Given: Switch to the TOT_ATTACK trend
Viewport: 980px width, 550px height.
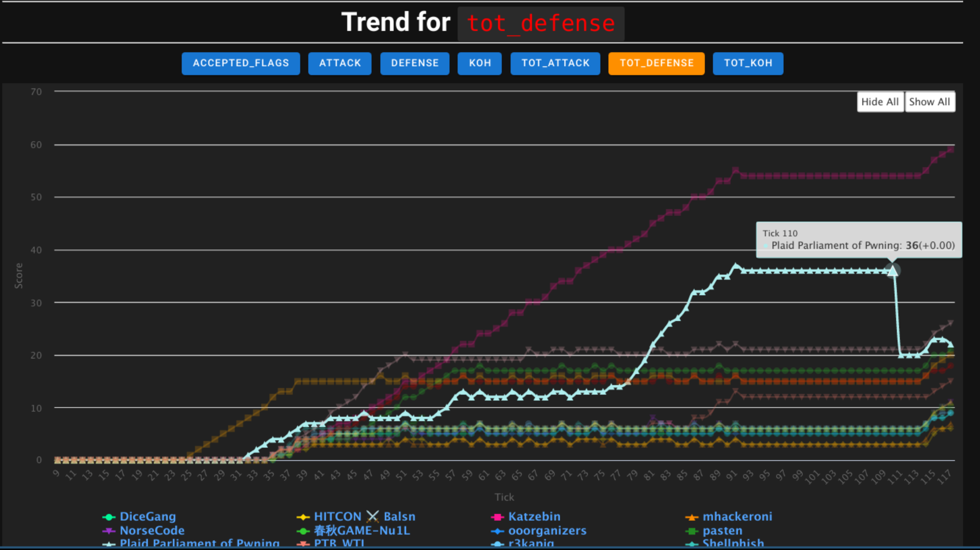Looking at the screenshot, I should 555,63.
